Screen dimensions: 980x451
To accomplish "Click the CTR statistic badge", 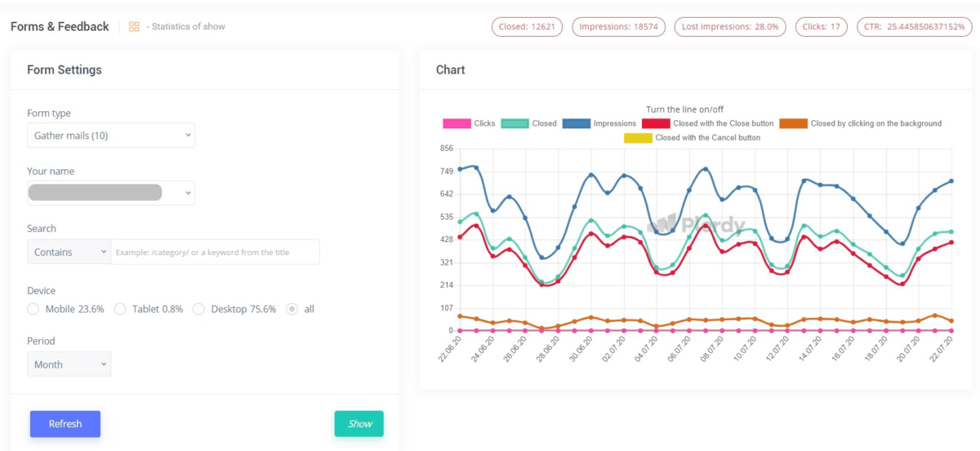I will pyautogui.click(x=915, y=27).
